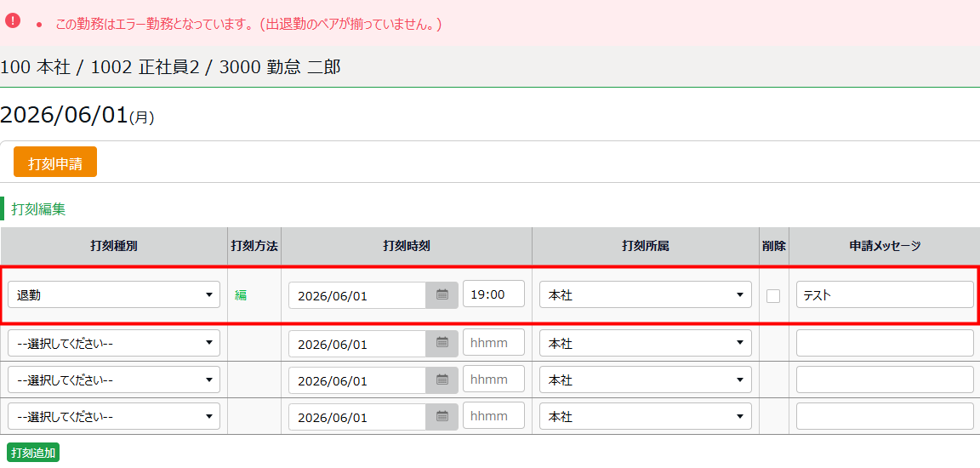
Task: Click the 打刻方法 column header
Action: 254,246
